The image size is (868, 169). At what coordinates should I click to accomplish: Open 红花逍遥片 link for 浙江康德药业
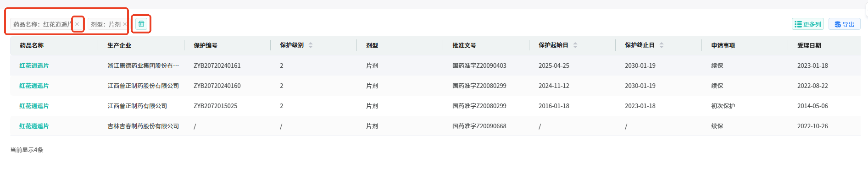pos(34,65)
